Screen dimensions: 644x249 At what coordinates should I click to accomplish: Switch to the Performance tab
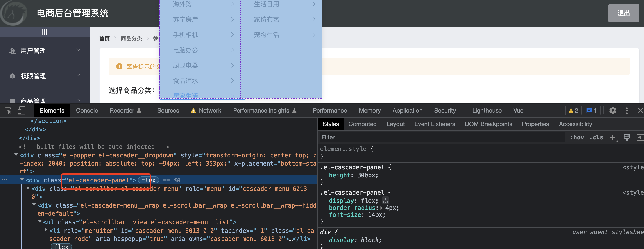pyautogui.click(x=330, y=111)
